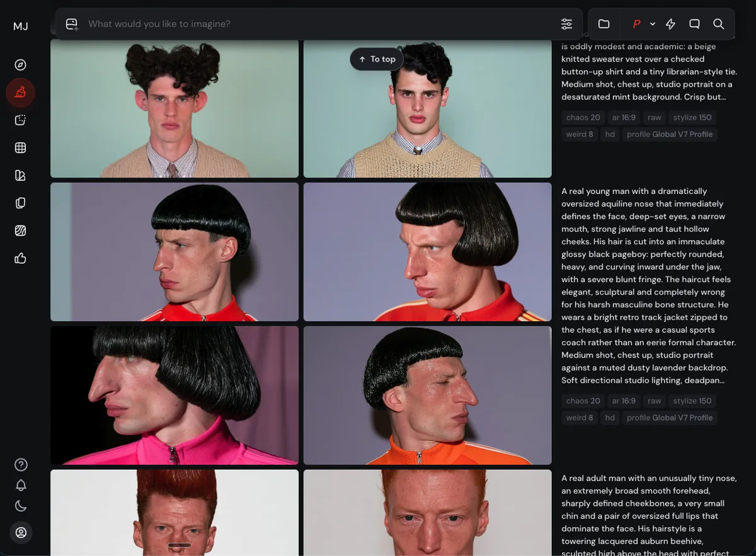Open the Help question mark icon

(x=21, y=465)
